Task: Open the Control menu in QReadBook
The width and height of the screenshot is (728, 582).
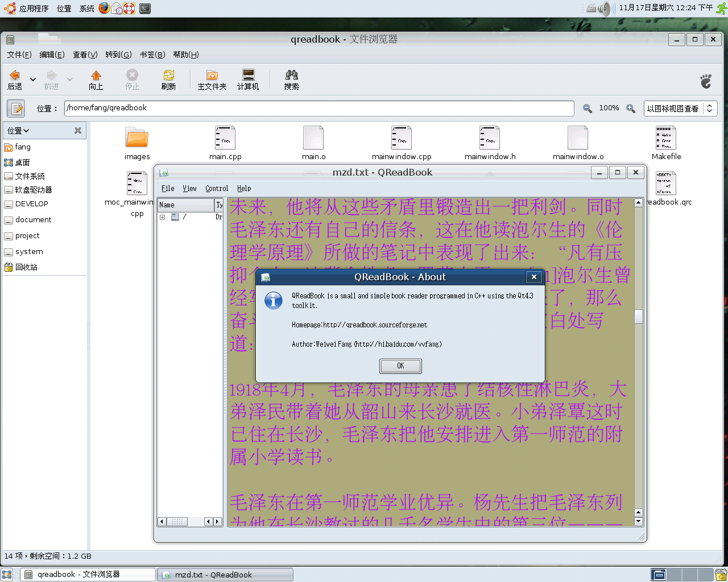Action: pos(217,188)
